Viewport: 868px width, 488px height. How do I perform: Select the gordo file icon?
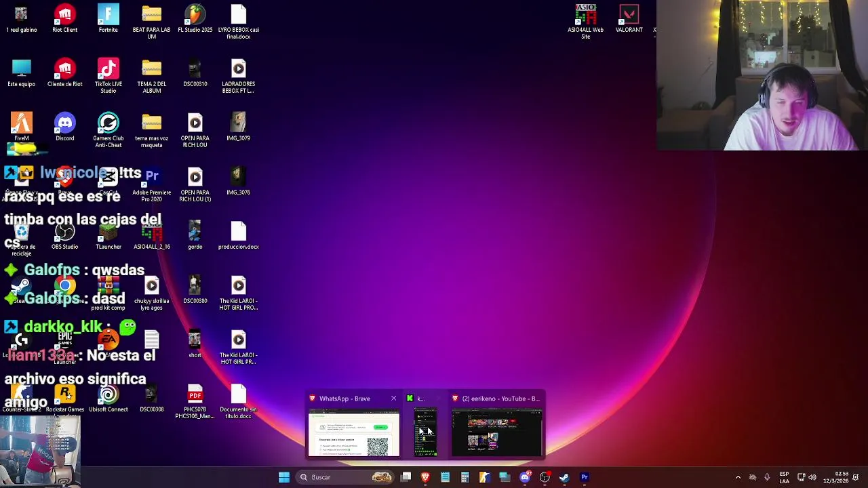195,236
